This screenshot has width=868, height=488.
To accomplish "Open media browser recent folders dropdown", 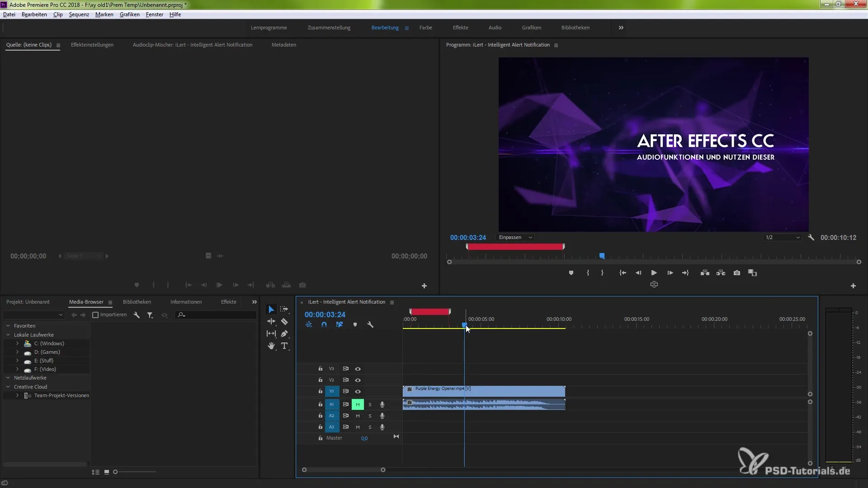I will tap(33, 315).
